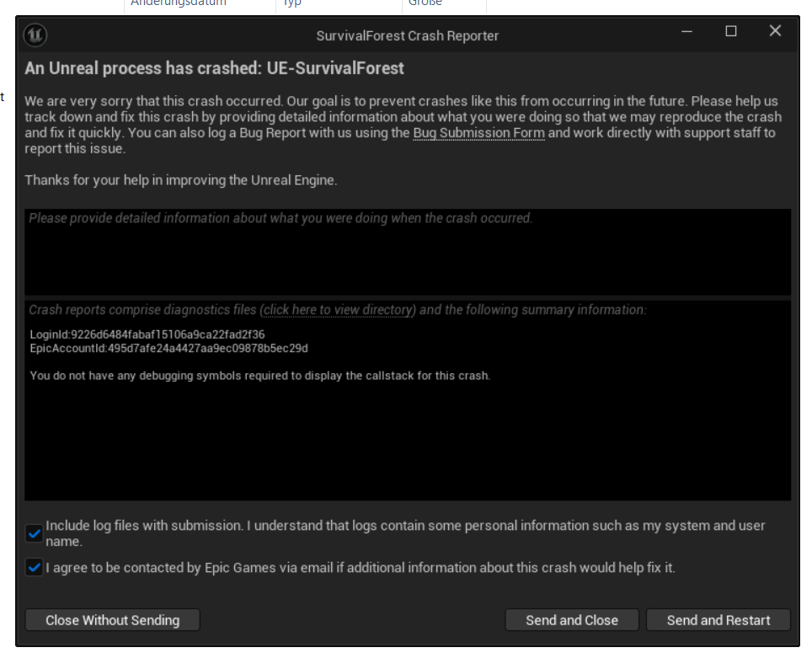Click the Änderungsdatum column header

179,3
